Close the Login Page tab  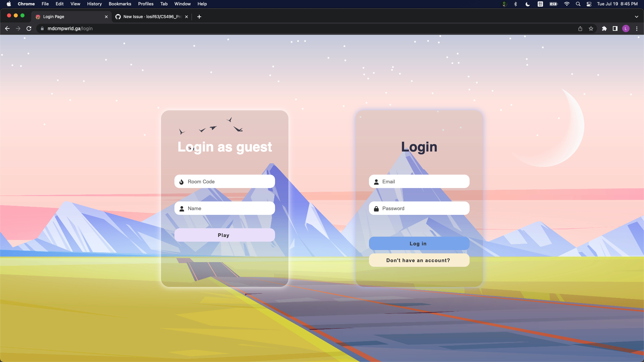coord(106,17)
